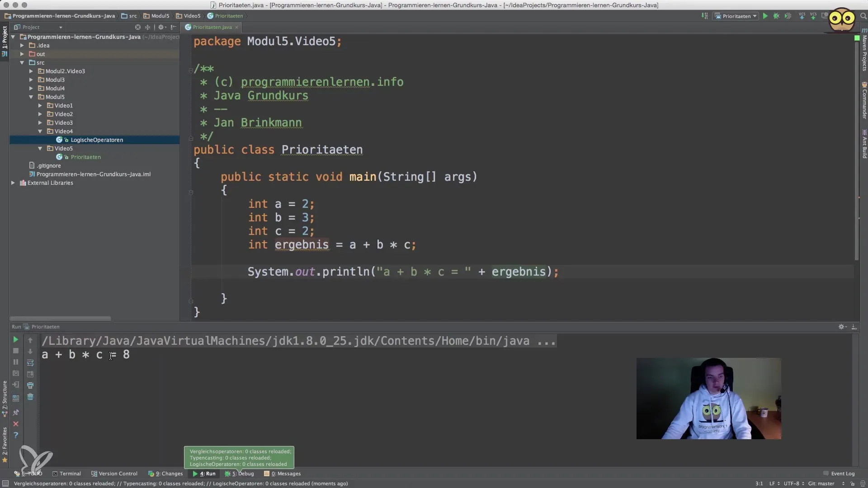Collapse all in Project panel
The image size is (868, 488).
point(147,27)
